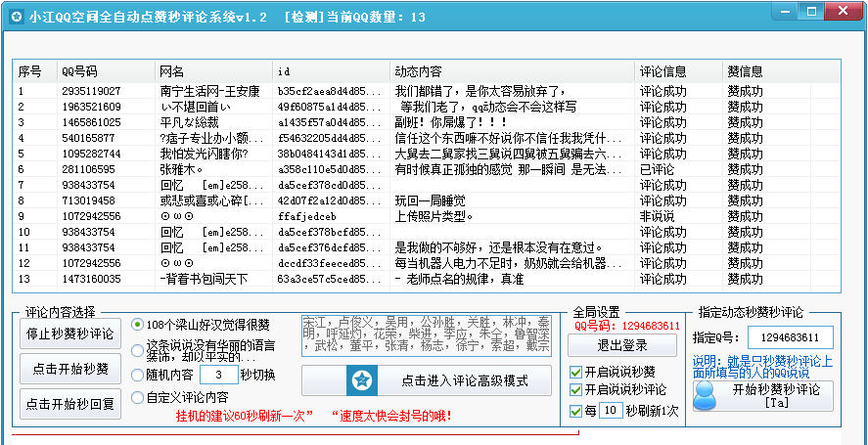
Task: Click the app logo icon in title bar
Action: [17, 17]
